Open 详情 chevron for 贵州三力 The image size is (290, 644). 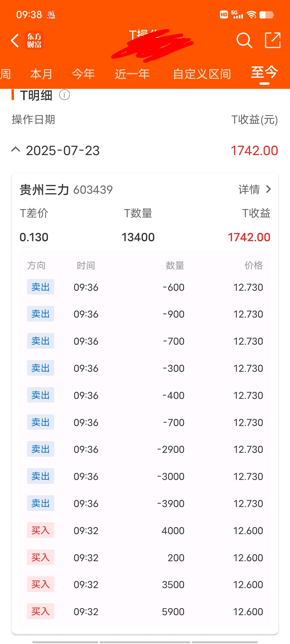[x=268, y=189]
